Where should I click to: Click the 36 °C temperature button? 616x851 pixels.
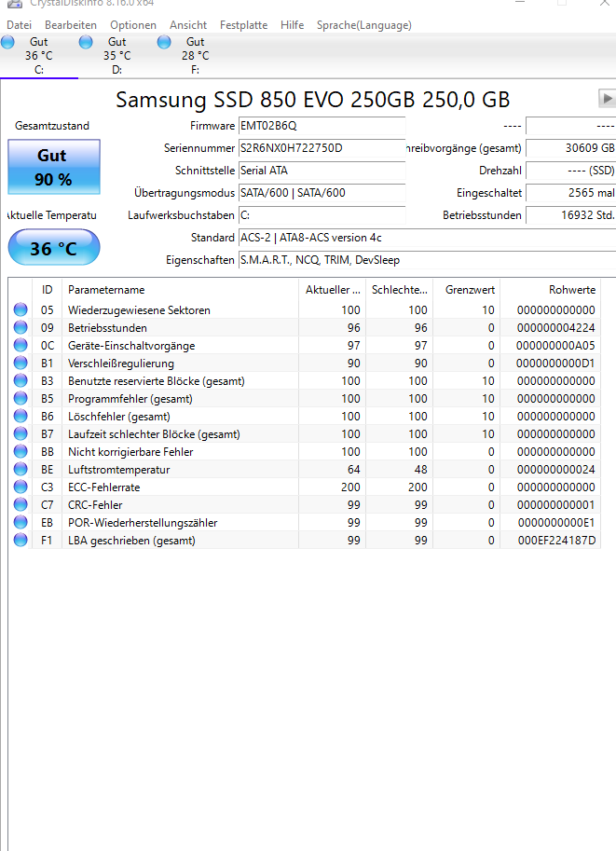tap(54, 248)
